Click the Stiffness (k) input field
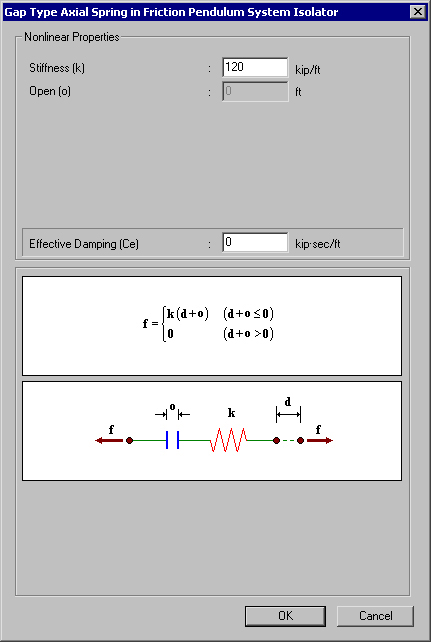Image resolution: width=431 pixels, height=642 pixels. (255, 68)
